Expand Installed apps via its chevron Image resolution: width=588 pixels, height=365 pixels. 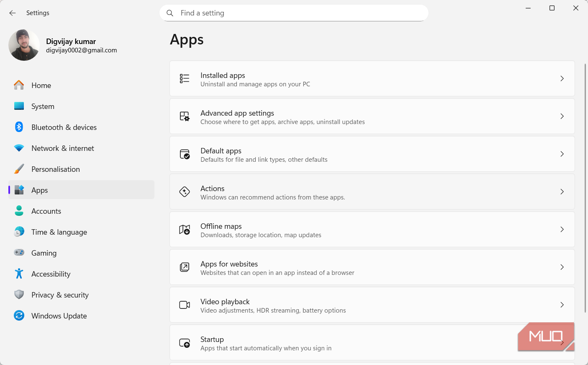click(x=562, y=78)
